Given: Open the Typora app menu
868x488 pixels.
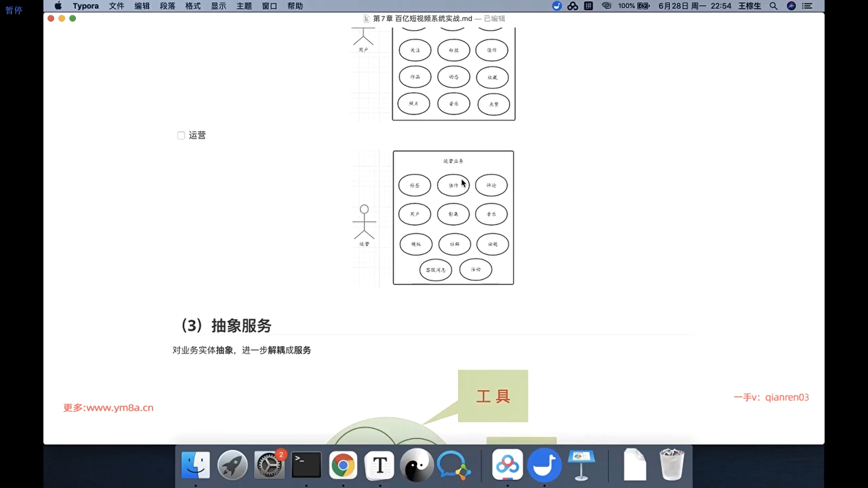Looking at the screenshot, I should [85, 6].
